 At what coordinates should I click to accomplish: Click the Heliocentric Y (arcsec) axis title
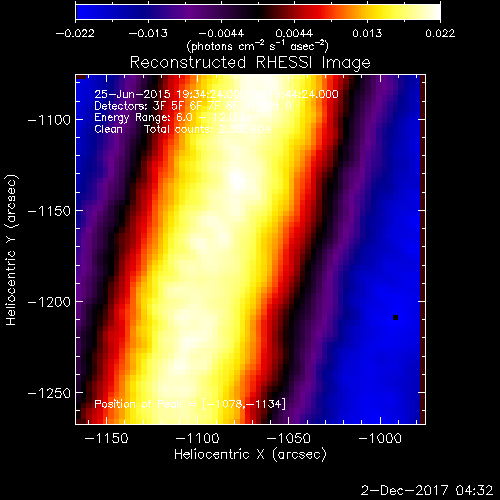(11, 250)
